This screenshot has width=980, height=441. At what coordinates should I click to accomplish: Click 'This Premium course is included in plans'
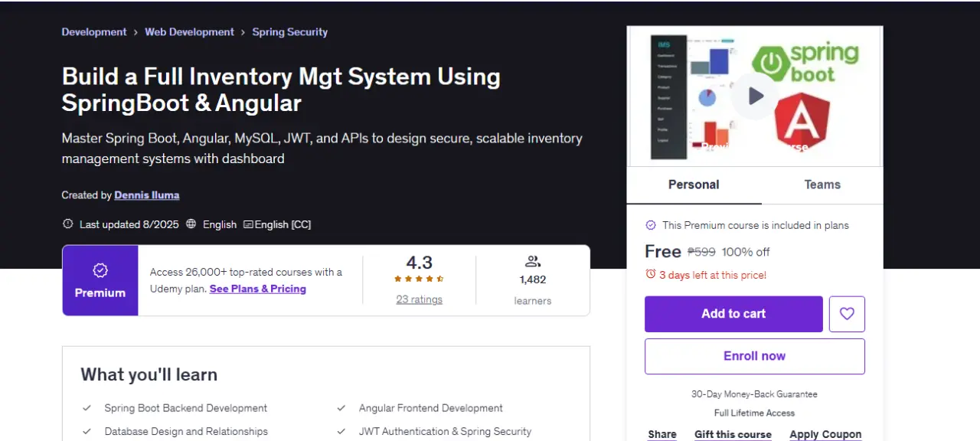(756, 225)
